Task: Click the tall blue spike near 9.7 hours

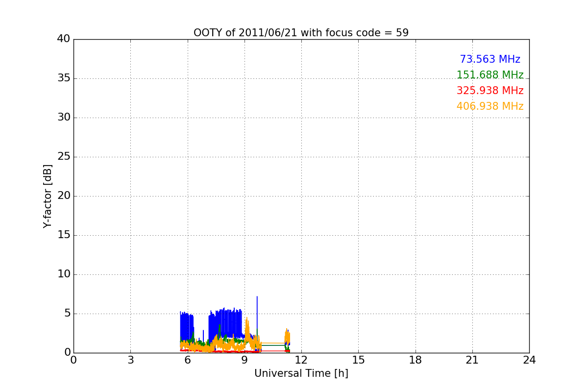Action: click(x=257, y=314)
